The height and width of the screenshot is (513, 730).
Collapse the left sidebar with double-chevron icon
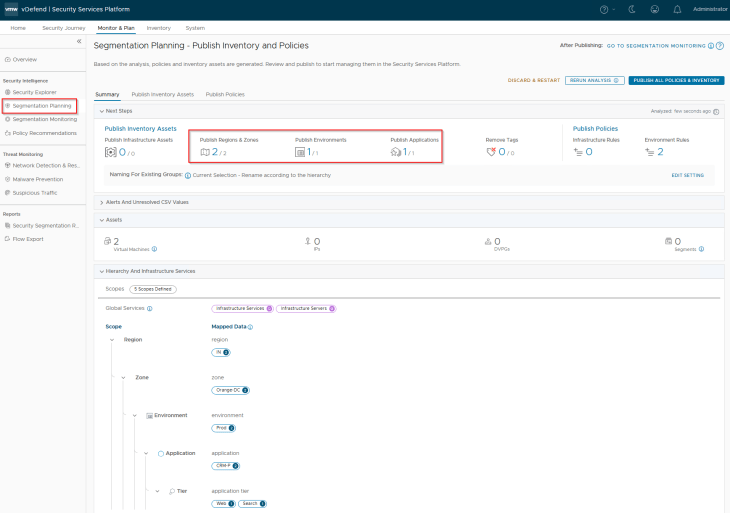79,41
